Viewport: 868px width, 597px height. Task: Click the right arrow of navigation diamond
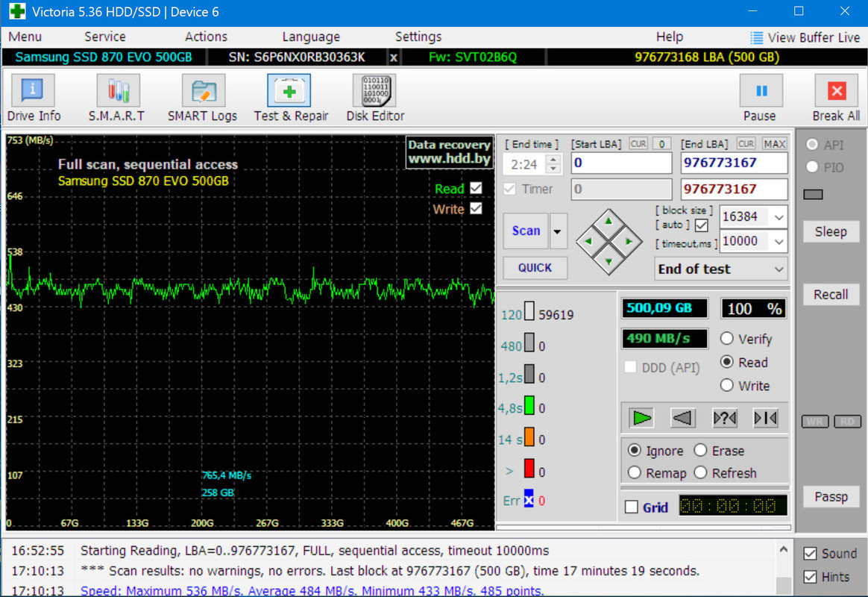[x=629, y=242]
